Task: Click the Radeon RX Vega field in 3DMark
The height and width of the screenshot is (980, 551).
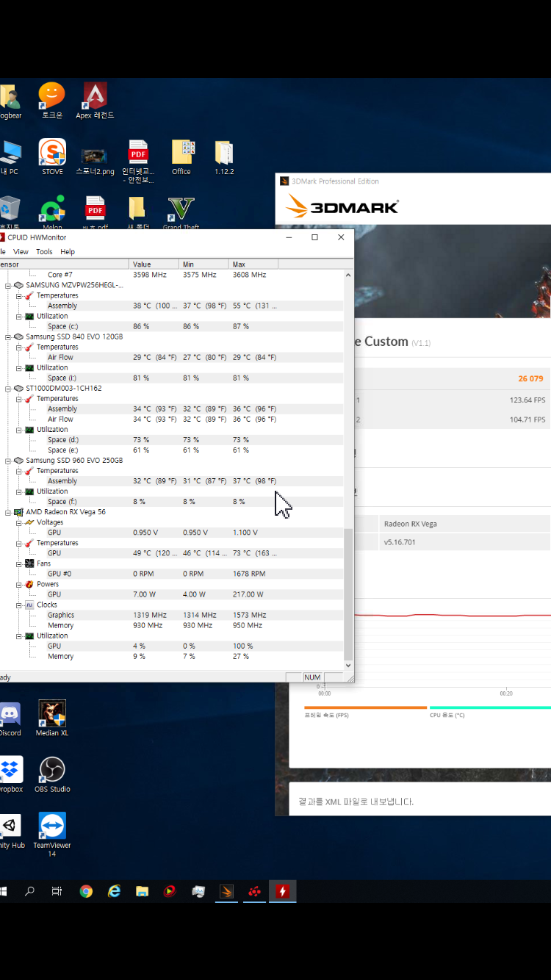Action: (x=465, y=524)
